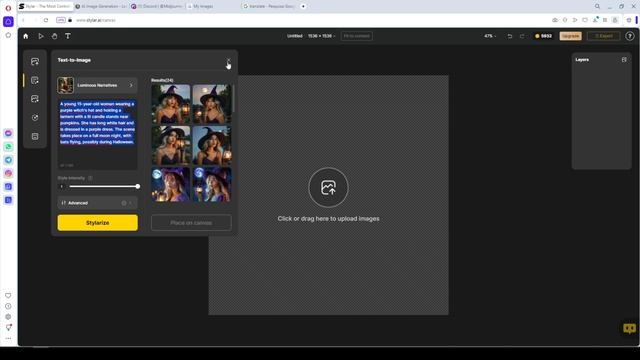Open the heart bookmarks icon in sidebar
Viewport: 640px width, 360px height.
point(8,296)
